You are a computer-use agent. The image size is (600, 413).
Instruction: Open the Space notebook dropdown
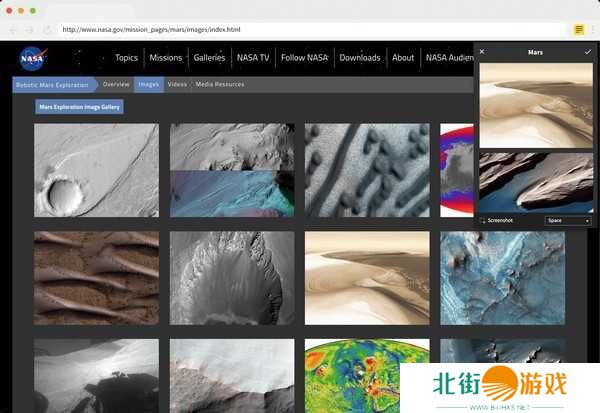tap(568, 220)
